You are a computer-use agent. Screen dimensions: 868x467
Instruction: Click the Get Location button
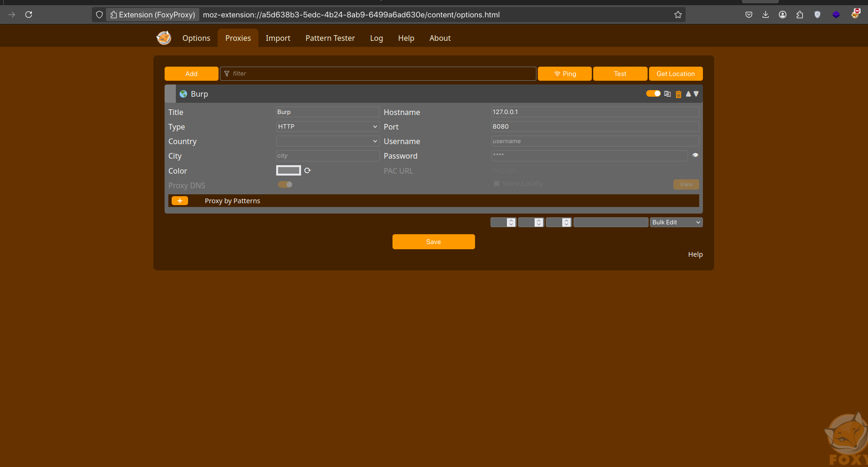[x=675, y=74]
